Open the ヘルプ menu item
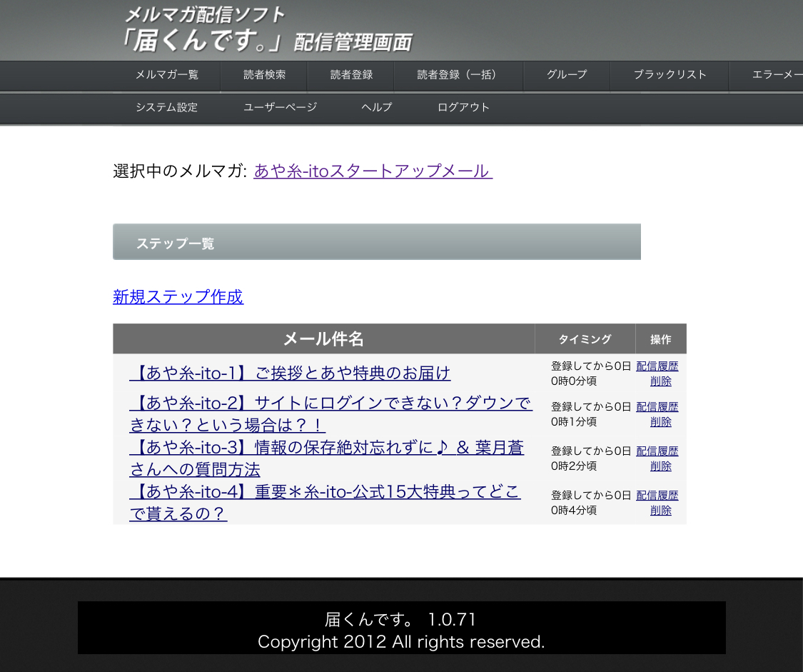803x672 pixels. [377, 108]
